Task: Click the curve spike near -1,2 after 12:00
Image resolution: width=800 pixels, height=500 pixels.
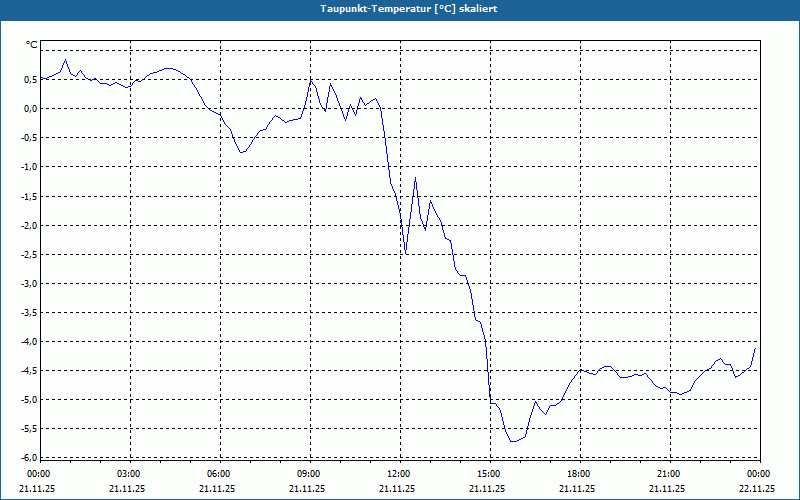Action: tap(415, 178)
